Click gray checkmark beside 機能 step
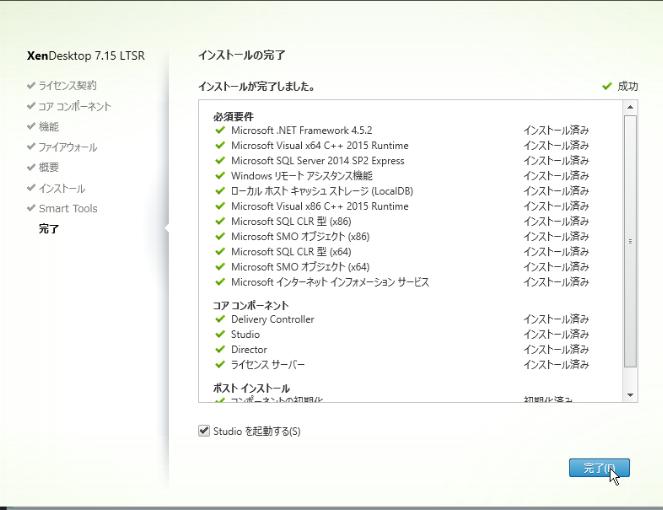 click(31, 126)
